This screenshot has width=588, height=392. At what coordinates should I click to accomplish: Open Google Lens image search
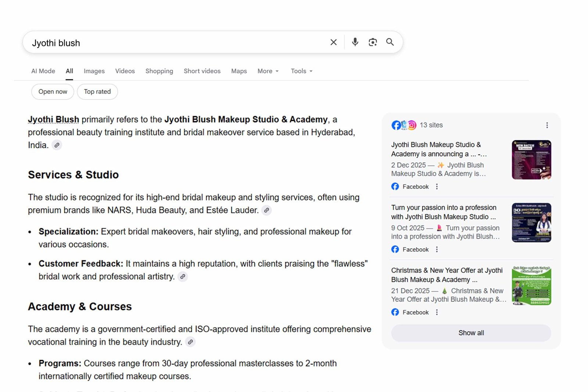point(372,42)
